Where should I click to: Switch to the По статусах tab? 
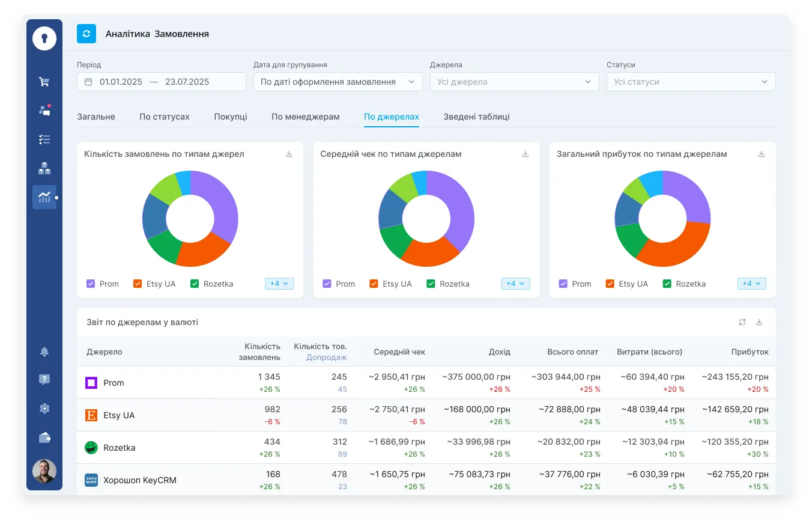(165, 117)
